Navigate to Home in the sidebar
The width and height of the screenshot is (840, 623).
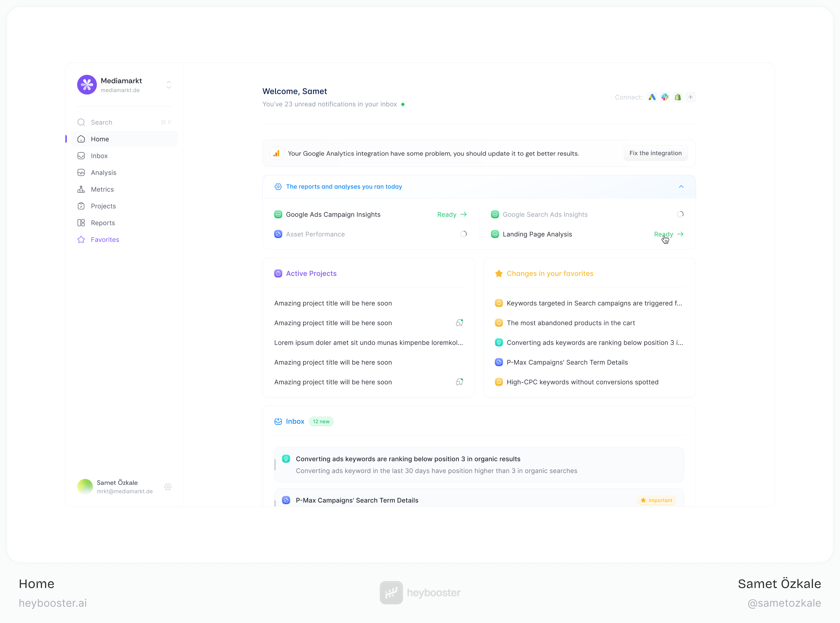pyautogui.click(x=100, y=139)
